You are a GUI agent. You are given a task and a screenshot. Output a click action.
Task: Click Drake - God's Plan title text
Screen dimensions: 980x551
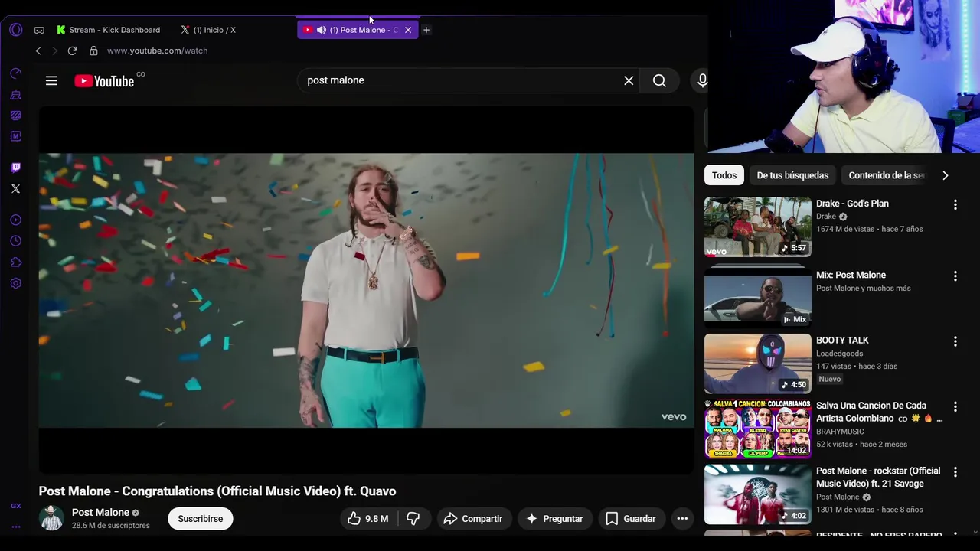click(852, 204)
